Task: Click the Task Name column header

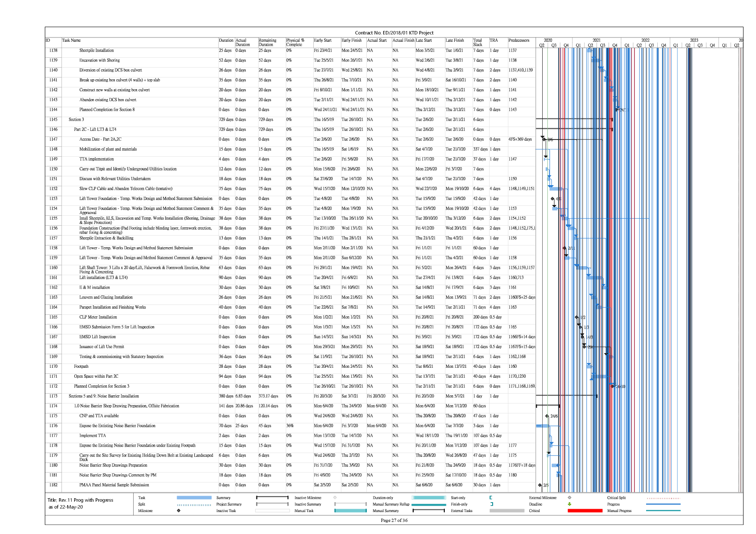Action: [72, 40]
